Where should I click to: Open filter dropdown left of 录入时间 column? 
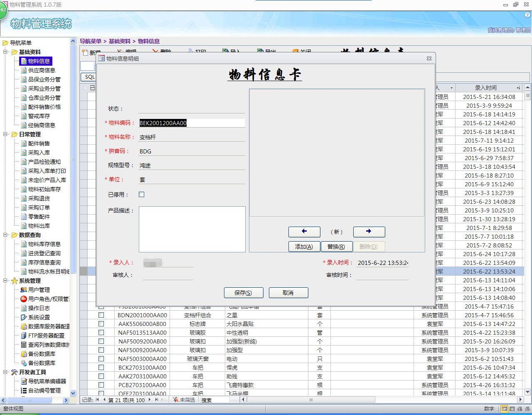(451, 88)
